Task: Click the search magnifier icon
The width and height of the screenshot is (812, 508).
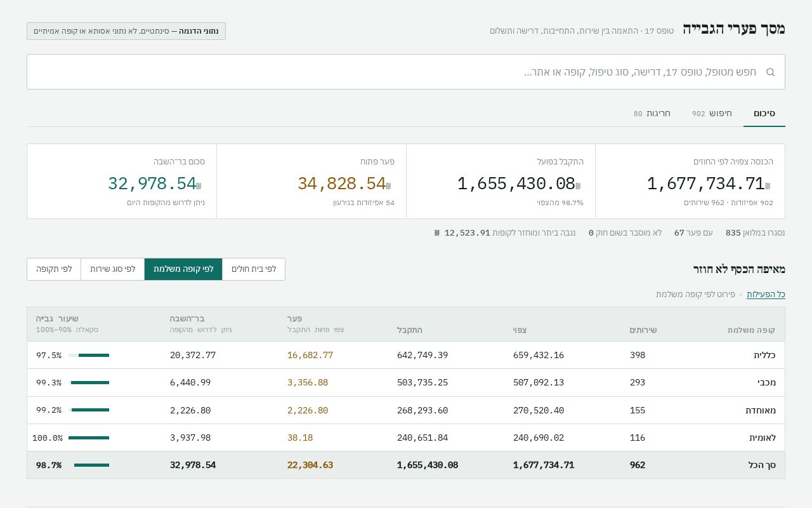Action: pyautogui.click(x=770, y=72)
